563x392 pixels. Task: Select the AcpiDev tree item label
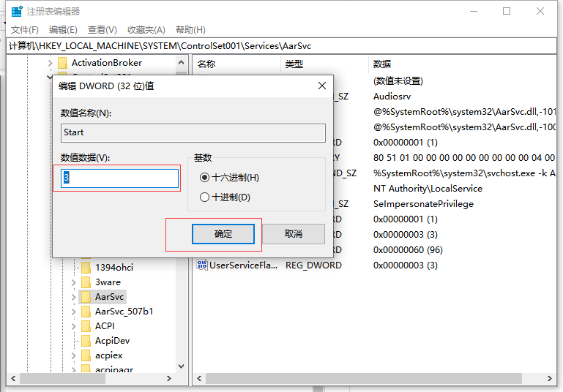pos(113,341)
